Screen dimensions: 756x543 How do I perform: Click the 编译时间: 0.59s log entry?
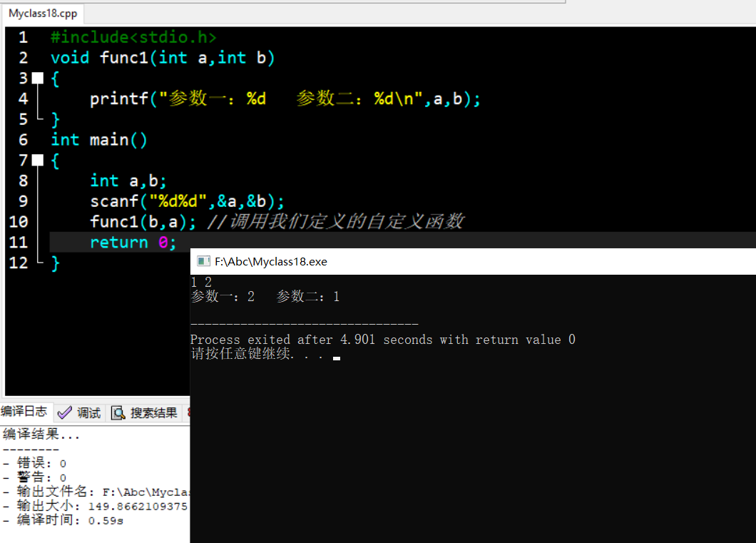coord(63,520)
